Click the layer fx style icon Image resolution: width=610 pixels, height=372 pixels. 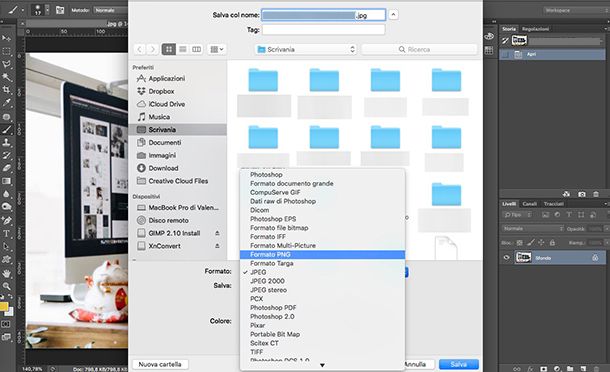pos(530,368)
